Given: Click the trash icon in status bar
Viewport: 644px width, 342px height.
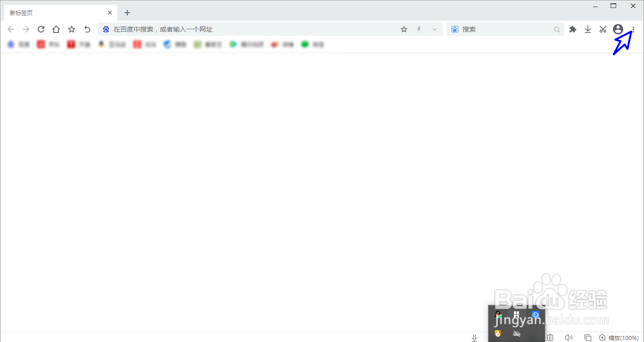Looking at the screenshot, I should pyautogui.click(x=550, y=338).
